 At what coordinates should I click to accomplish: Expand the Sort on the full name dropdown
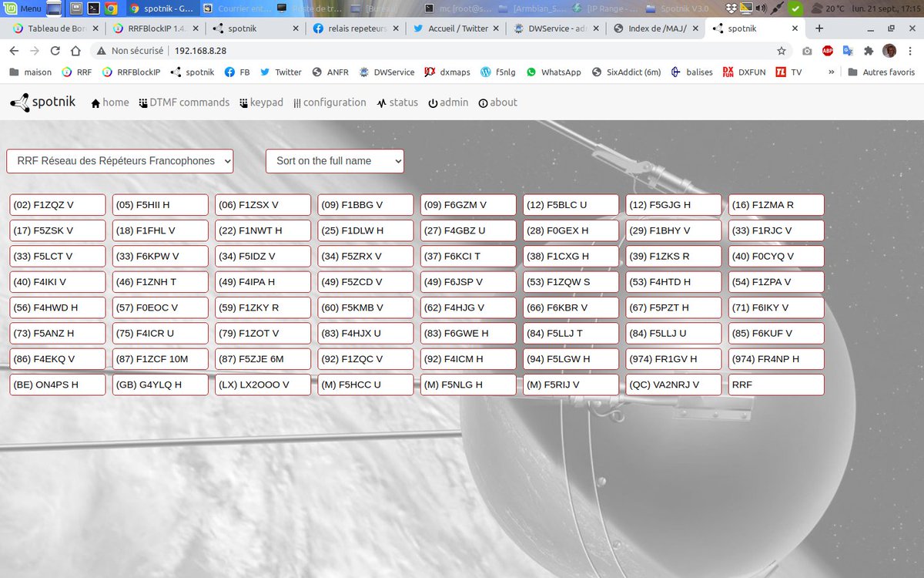[x=335, y=161]
